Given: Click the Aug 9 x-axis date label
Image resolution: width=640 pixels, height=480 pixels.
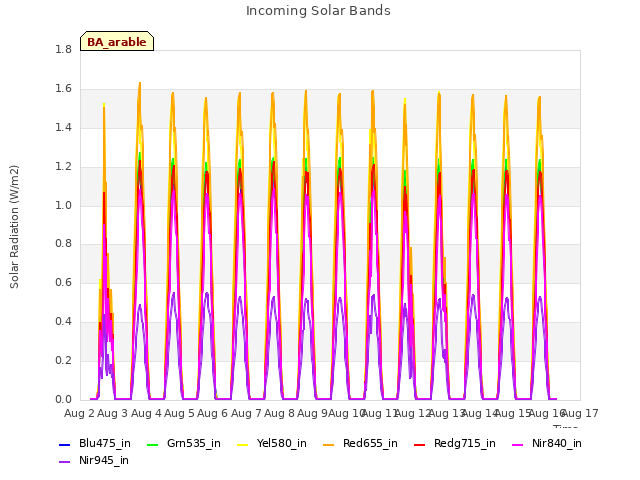Looking at the screenshot, I should pyautogui.click(x=312, y=413).
